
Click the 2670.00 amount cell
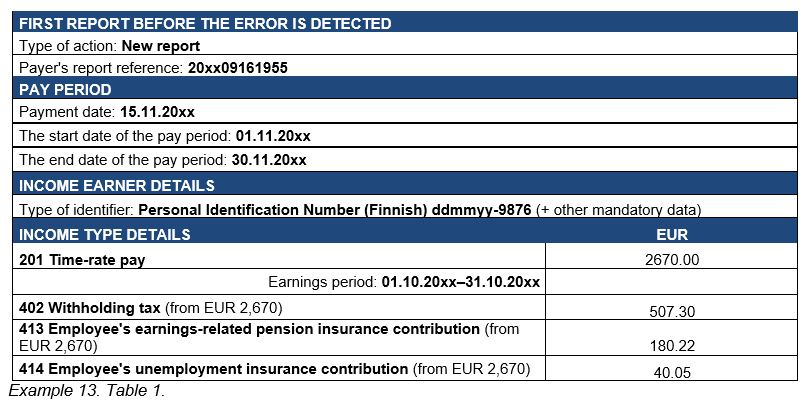672,259
